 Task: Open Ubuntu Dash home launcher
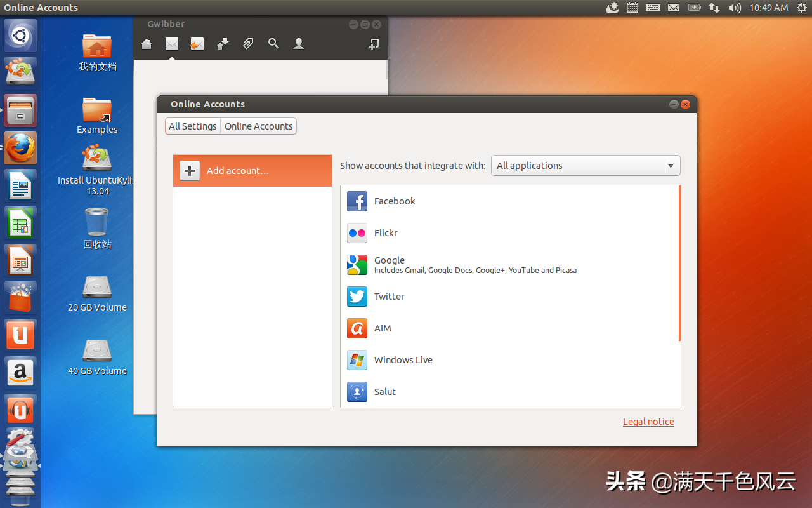coord(20,35)
